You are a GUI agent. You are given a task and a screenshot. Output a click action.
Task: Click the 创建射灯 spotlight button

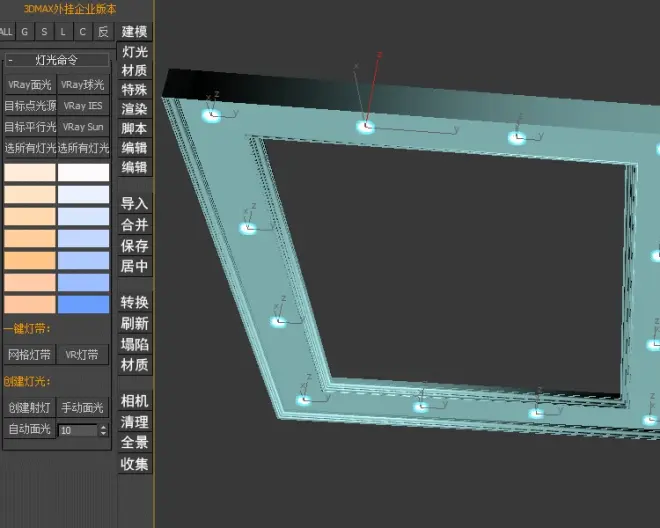[x=29, y=408]
